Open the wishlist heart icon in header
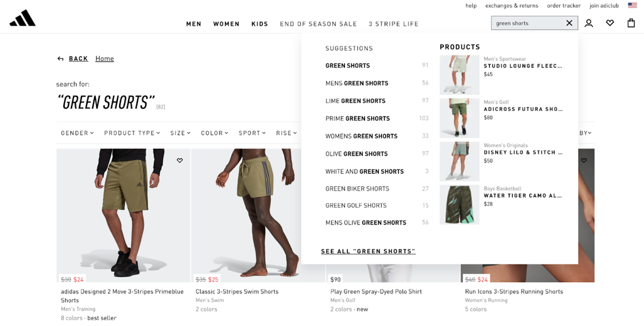The width and height of the screenshot is (644, 326). pyautogui.click(x=610, y=23)
